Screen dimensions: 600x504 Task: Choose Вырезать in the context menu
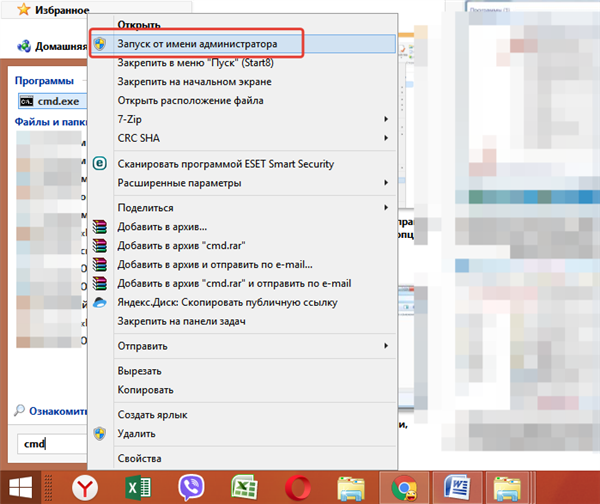point(243,371)
